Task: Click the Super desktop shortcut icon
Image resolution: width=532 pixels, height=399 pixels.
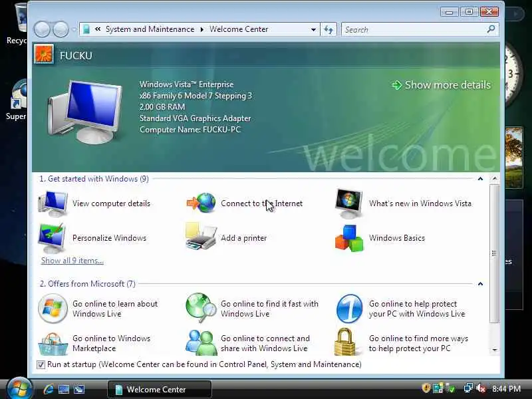Action: [17, 100]
